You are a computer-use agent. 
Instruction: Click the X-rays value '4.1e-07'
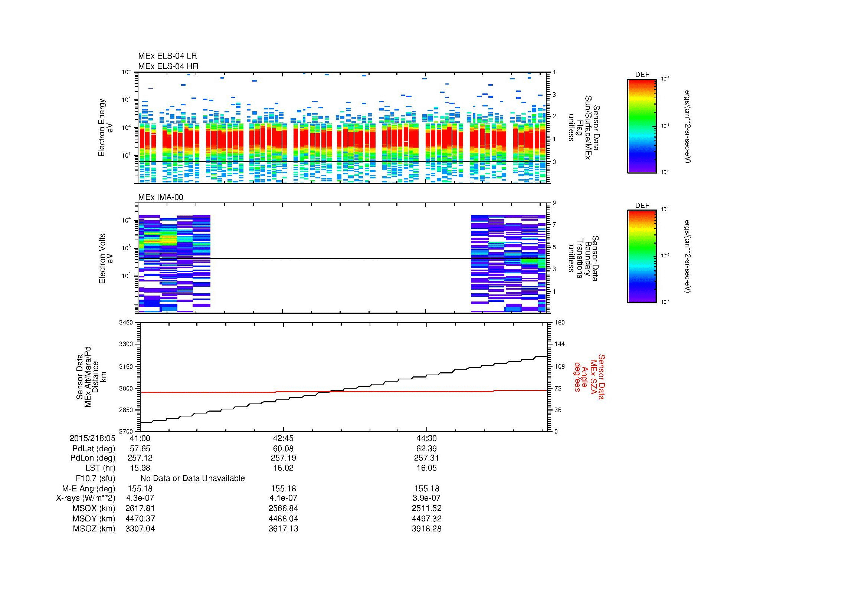[x=283, y=498]
